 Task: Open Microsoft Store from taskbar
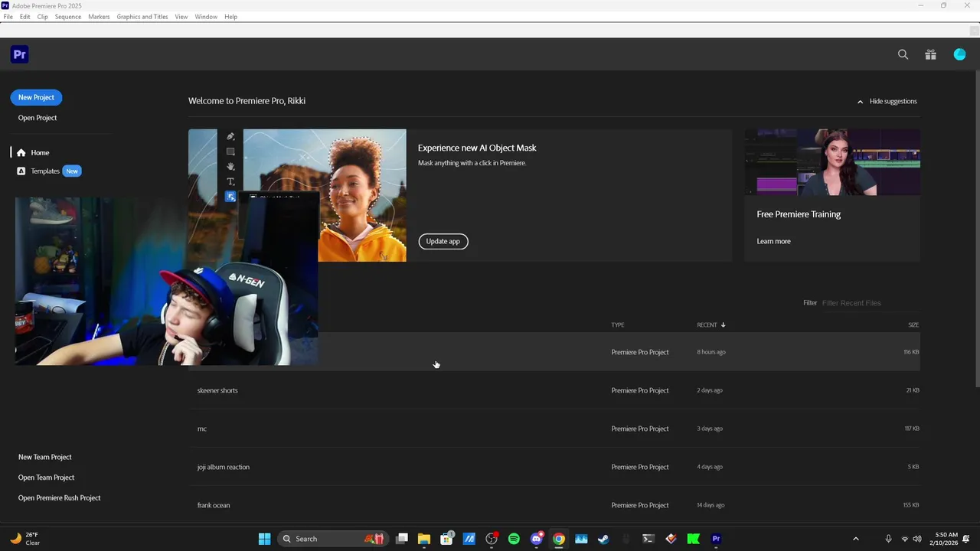point(446,539)
